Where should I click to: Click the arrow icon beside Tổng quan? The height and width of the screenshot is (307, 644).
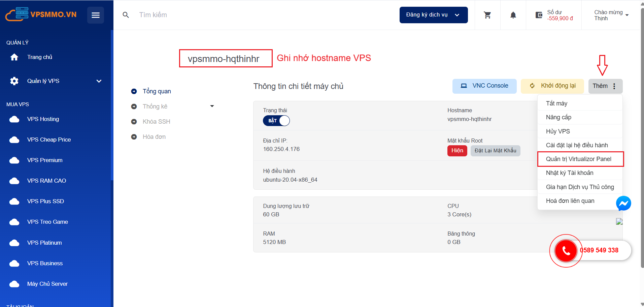point(134,91)
